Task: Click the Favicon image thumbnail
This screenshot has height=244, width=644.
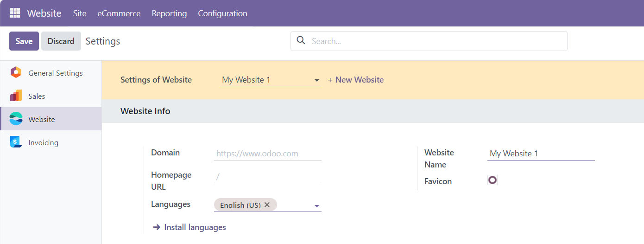Action: tap(492, 180)
